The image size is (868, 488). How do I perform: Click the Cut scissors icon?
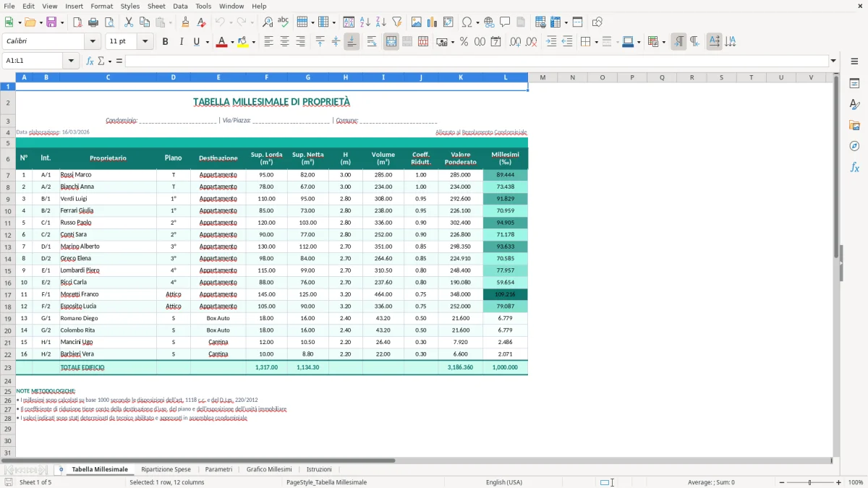point(128,22)
